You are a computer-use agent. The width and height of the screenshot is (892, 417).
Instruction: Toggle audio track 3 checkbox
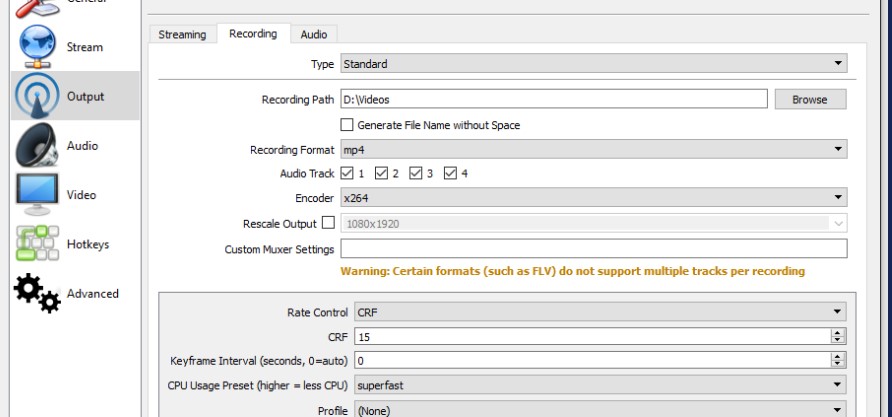(414, 174)
